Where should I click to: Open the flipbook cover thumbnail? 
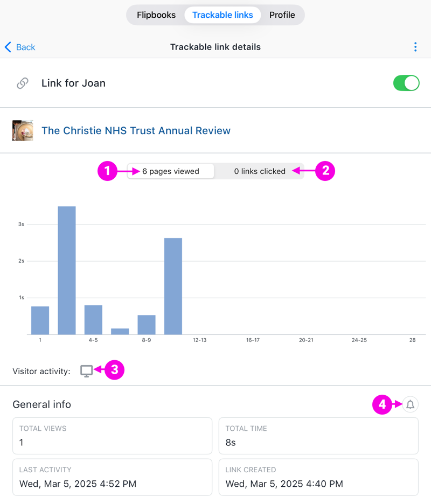(x=23, y=130)
